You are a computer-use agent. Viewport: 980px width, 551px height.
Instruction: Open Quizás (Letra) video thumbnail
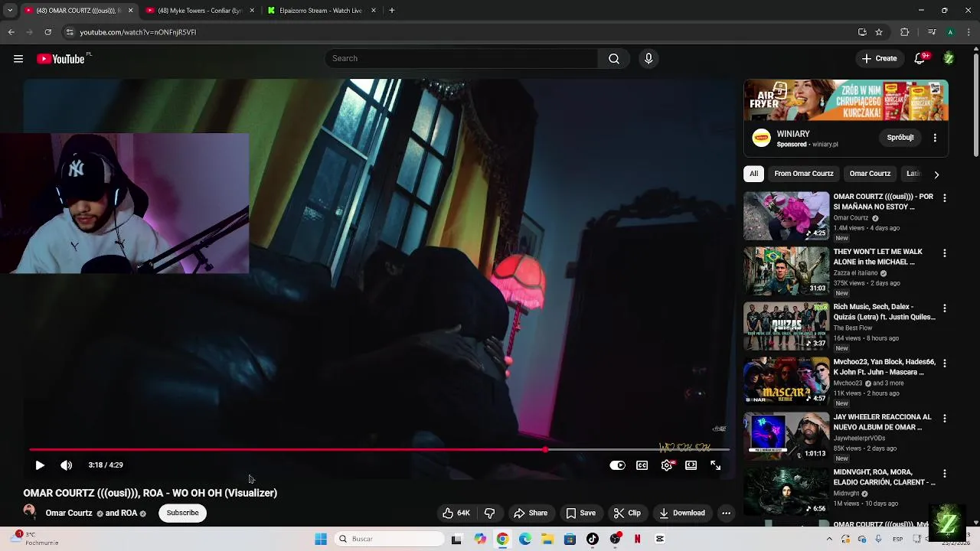click(786, 326)
